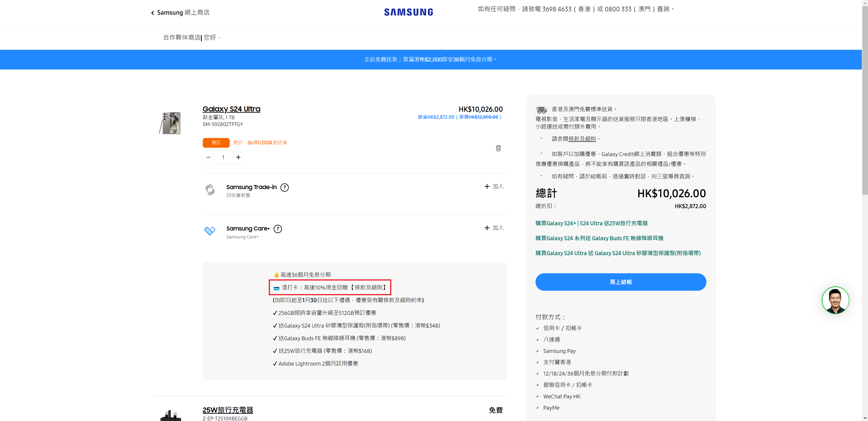Open Samsung Trade-in help question mark
The width and height of the screenshot is (868, 421).
tap(284, 188)
